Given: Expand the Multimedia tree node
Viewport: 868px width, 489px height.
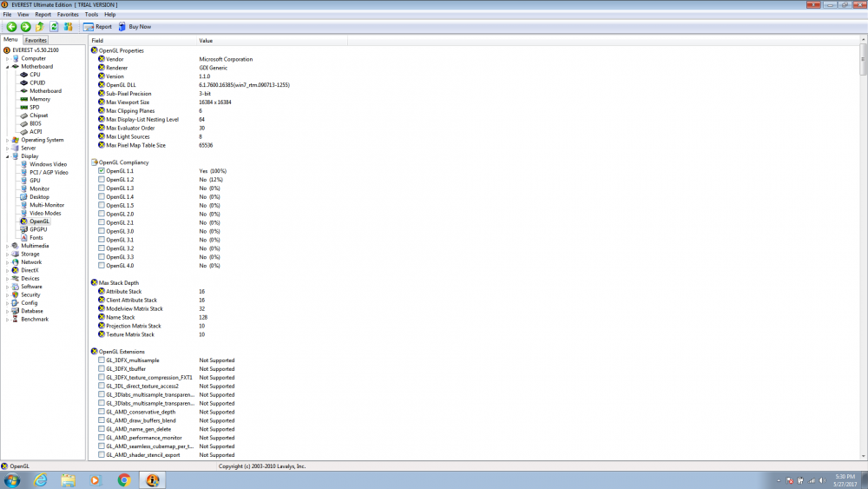Looking at the screenshot, I should pyautogui.click(x=7, y=246).
